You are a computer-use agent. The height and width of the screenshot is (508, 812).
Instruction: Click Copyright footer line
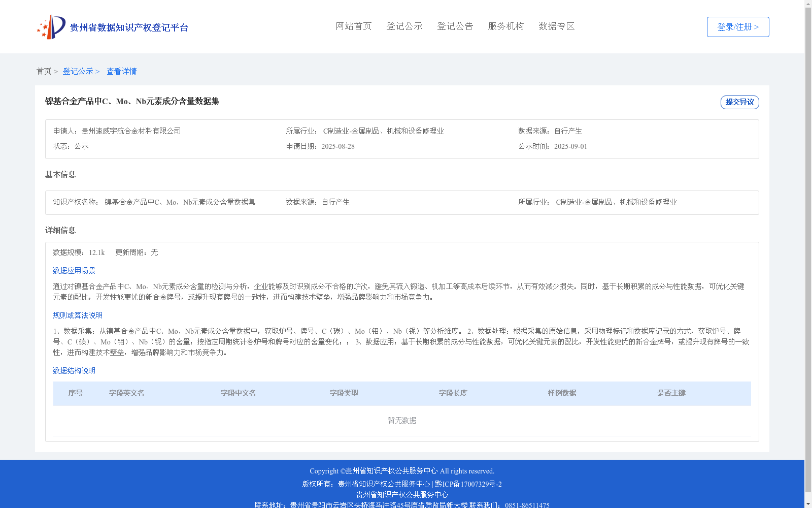pyautogui.click(x=402, y=471)
